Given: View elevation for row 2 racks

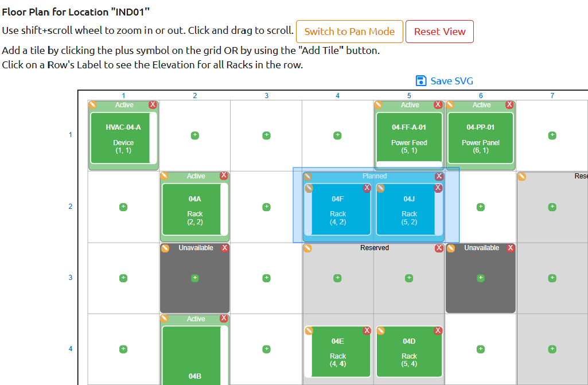Looking at the screenshot, I should tap(71, 207).
